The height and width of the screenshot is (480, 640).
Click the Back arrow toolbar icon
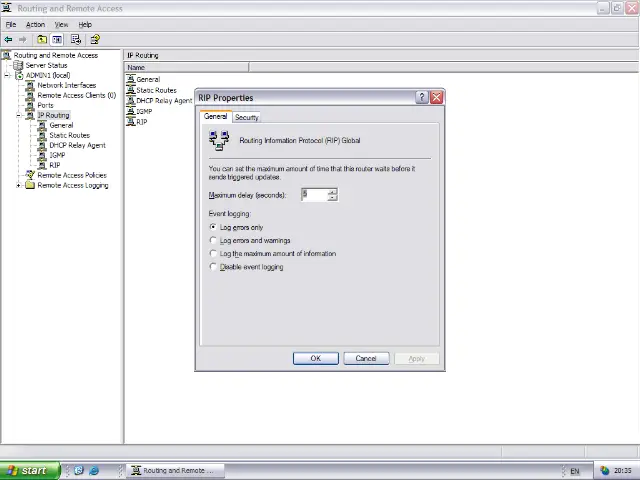8,39
